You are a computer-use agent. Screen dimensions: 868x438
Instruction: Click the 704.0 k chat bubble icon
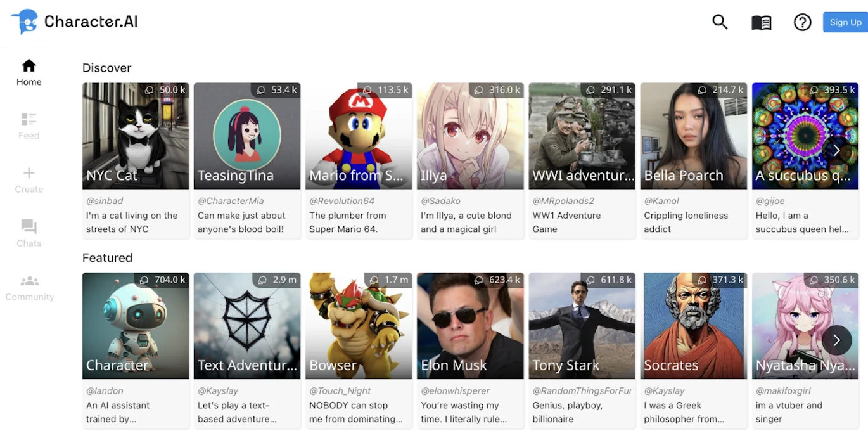coord(144,280)
